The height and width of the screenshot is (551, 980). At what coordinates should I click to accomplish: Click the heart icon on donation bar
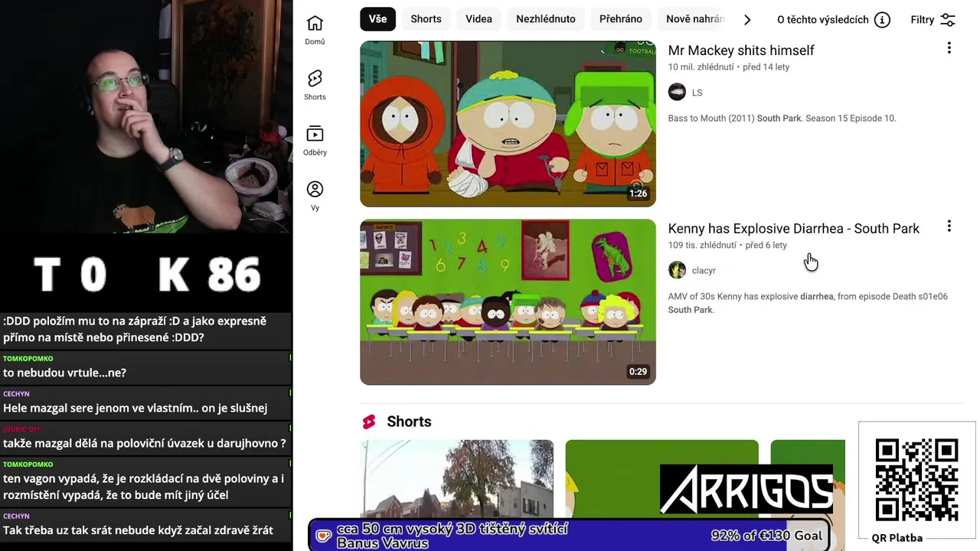tap(324, 536)
